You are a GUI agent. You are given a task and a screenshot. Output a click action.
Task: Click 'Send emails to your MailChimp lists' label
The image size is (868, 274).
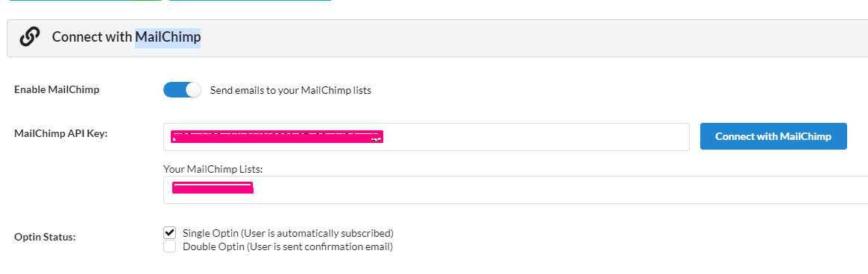[291, 91]
